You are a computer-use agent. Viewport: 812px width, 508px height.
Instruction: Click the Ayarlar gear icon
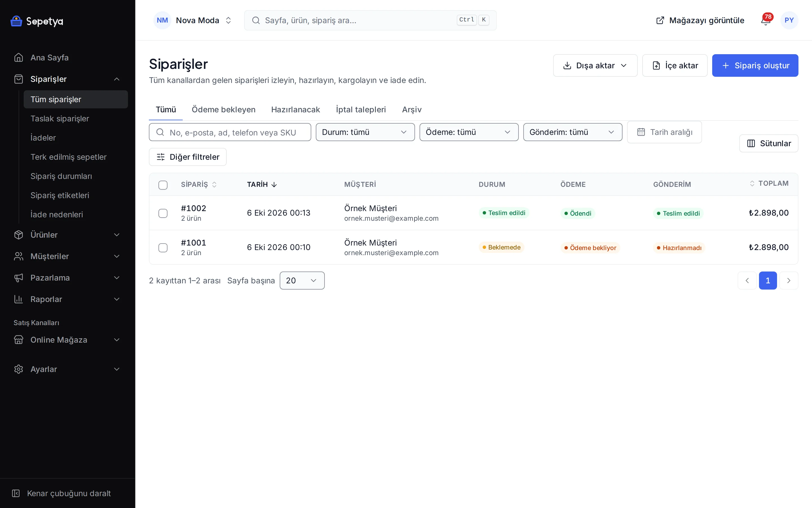[x=18, y=369]
